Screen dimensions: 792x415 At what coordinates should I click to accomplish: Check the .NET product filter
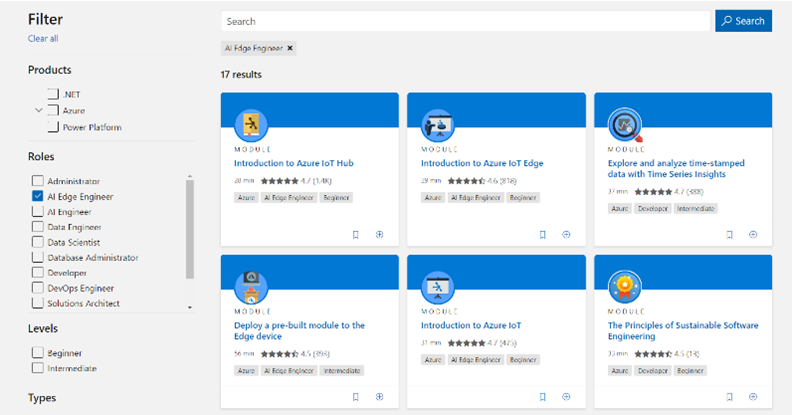coord(53,94)
